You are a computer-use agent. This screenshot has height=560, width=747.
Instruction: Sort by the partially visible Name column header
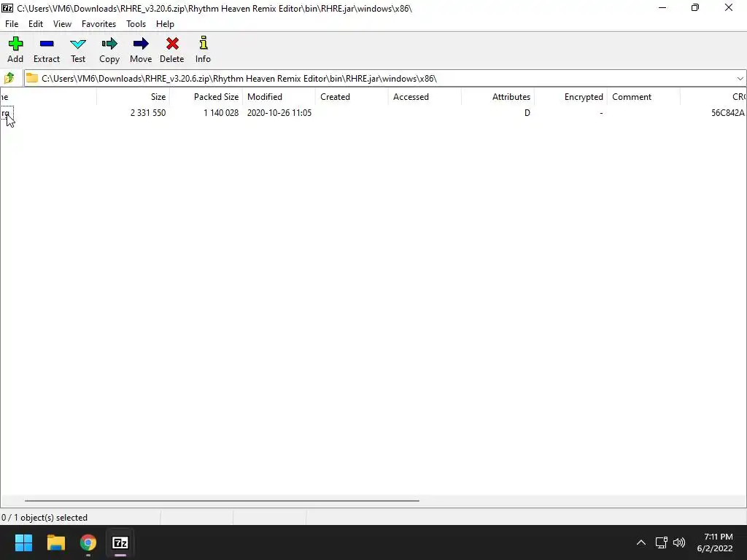coord(48,97)
